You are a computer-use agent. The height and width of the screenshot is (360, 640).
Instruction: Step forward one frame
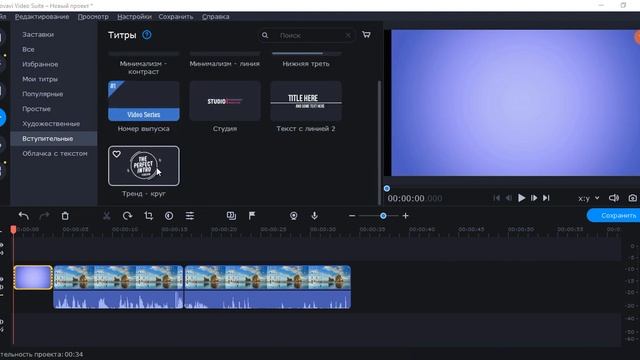(534, 198)
